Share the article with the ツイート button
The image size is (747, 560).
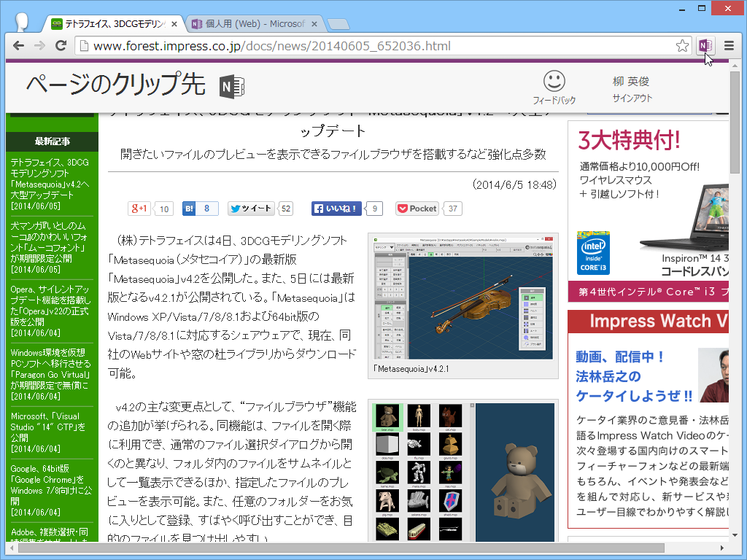pyautogui.click(x=251, y=209)
